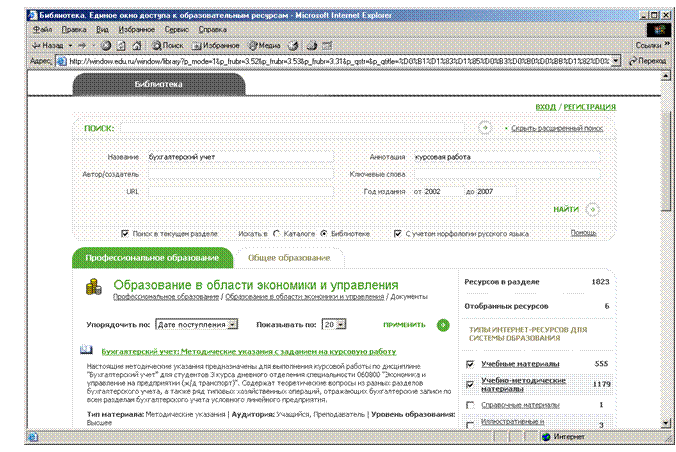The image size is (676, 452).
Task: Open the Назад history dropdown arrow
Action: pos(70,45)
